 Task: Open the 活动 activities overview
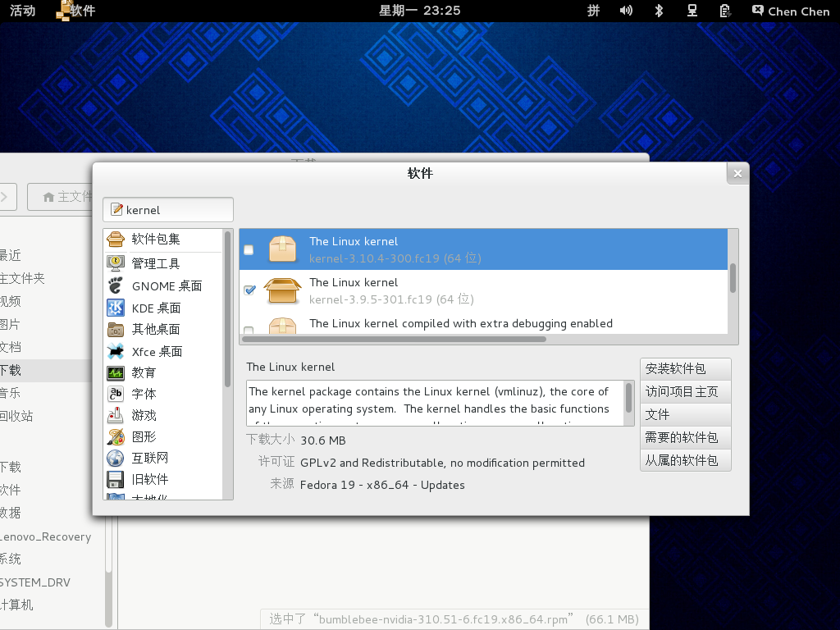pyautogui.click(x=22, y=11)
